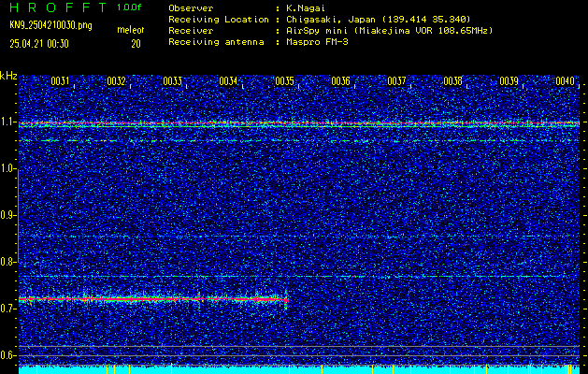Click the 1.0 frequency axis label

(7, 169)
